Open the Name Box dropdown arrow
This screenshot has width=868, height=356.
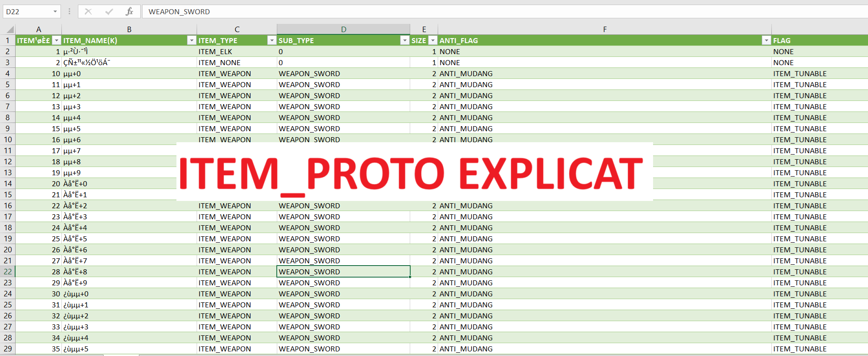pyautogui.click(x=55, y=11)
